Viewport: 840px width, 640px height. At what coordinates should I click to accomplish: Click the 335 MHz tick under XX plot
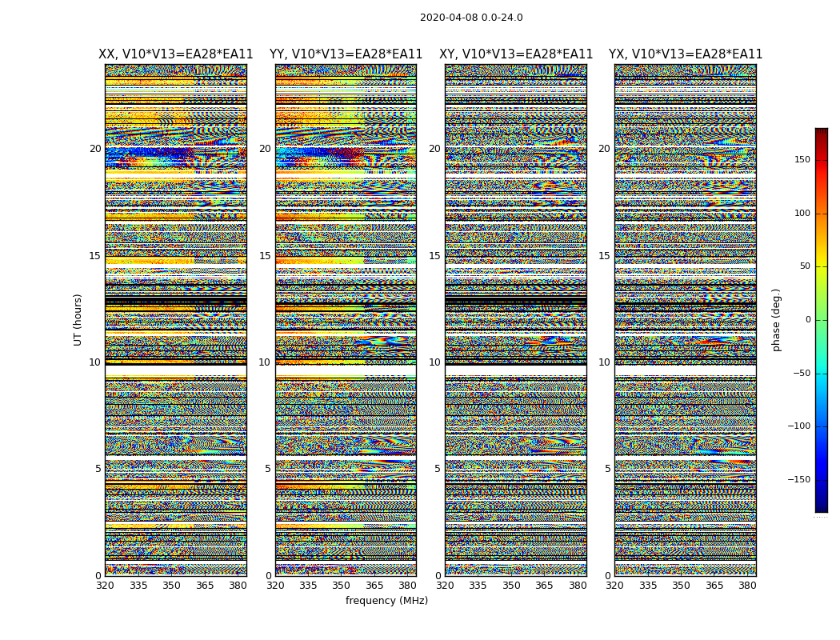[138, 586]
